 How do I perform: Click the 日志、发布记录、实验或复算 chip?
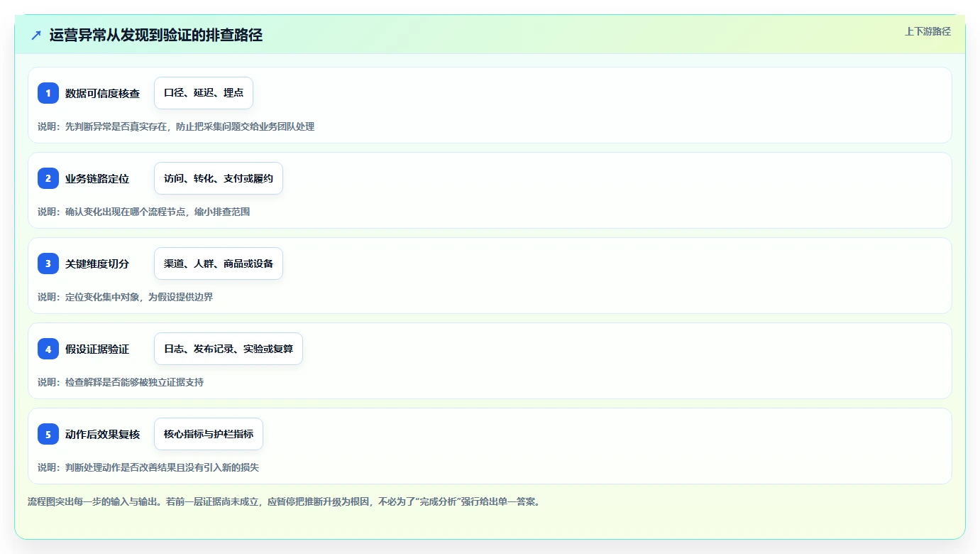pyautogui.click(x=229, y=349)
